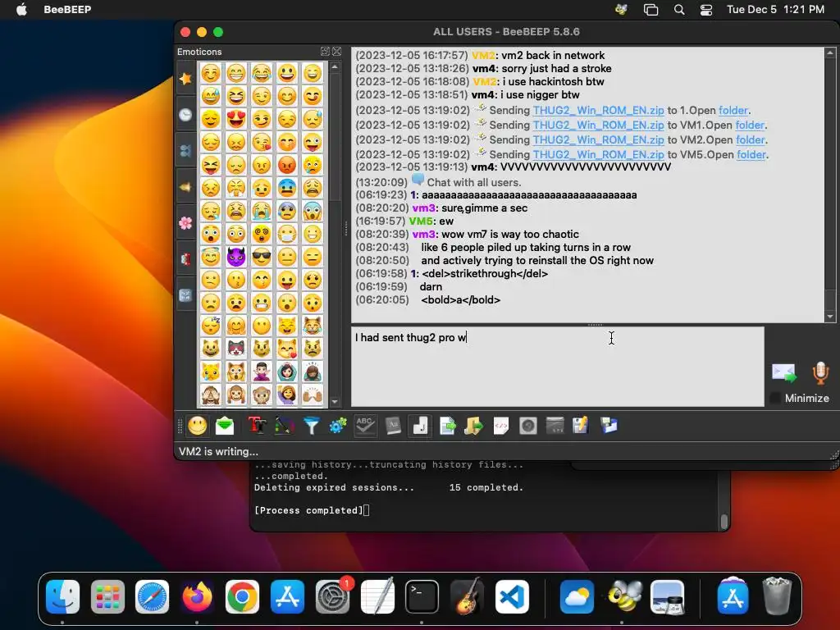840x630 pixels.
Task: Open folder link for file sent to VM5
Action: (751, 155)
